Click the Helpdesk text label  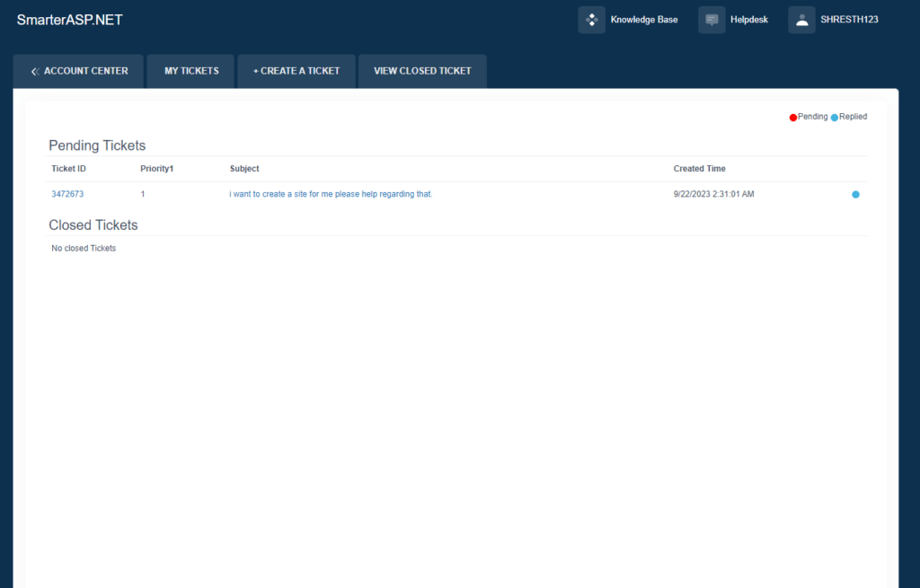[749, 20]
